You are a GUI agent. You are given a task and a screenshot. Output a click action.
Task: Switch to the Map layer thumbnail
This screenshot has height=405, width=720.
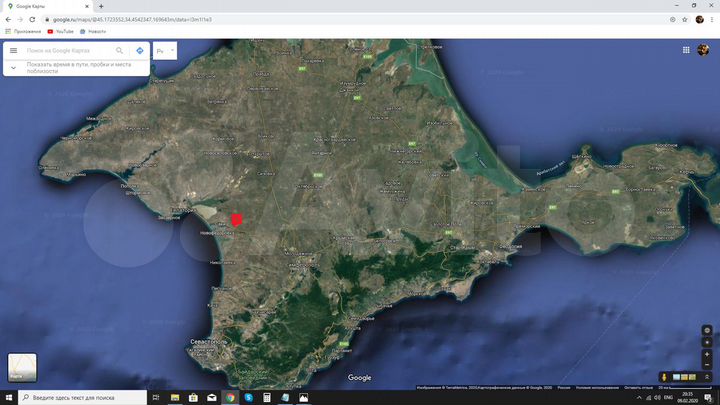click(x=22, y=367)
